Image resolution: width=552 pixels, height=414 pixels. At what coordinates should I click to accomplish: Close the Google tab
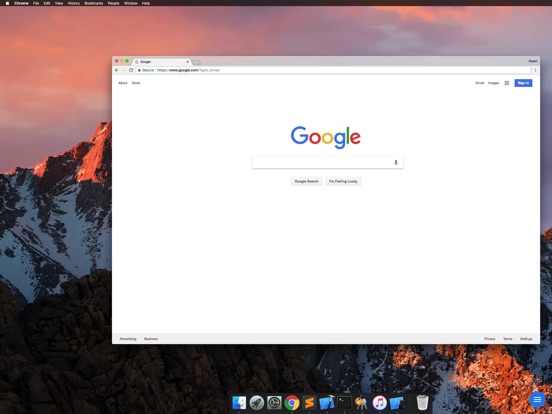pyautogui.click(x=187, y=62)
